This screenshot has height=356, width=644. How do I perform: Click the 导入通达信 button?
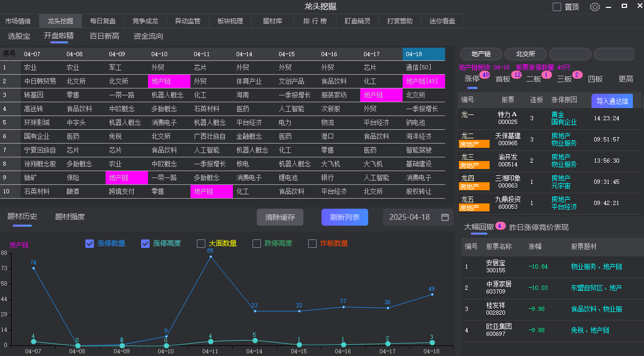click(612, 101)
